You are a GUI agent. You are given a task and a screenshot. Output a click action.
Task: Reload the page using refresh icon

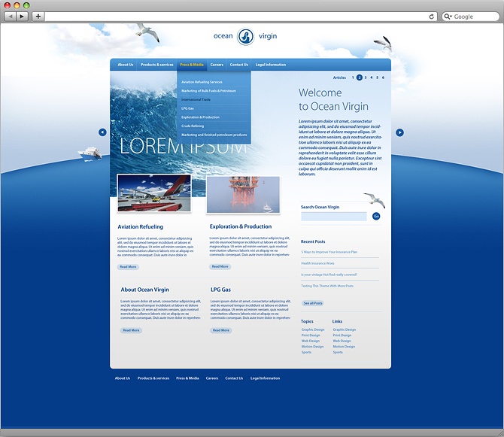[x=431, y=17]
